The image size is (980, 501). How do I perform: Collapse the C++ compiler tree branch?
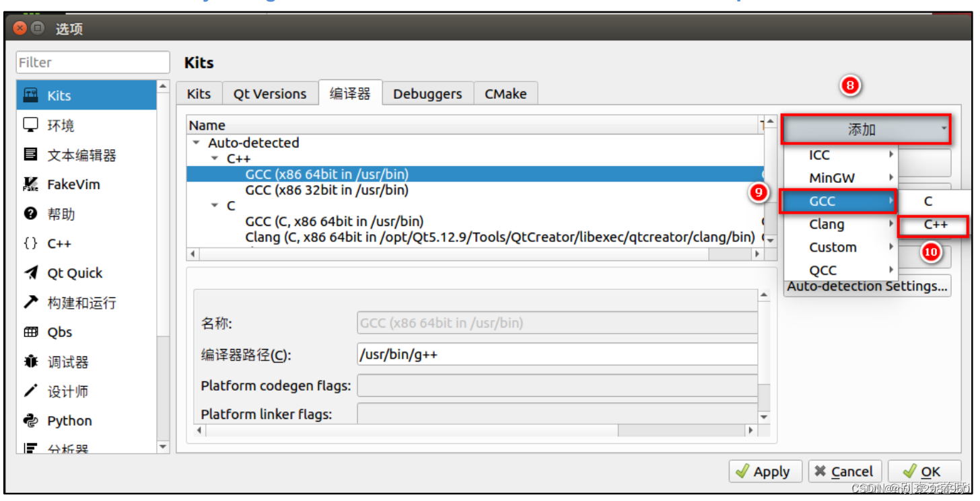214,158
